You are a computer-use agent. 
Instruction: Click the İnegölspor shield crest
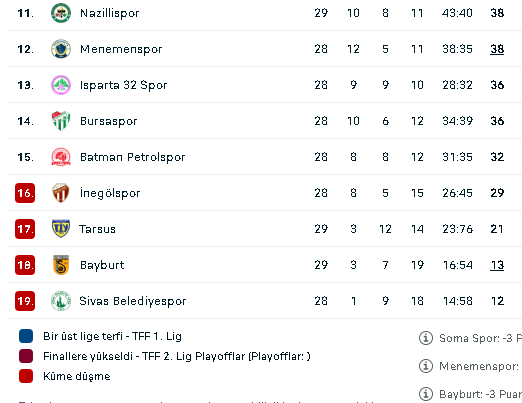61,193
